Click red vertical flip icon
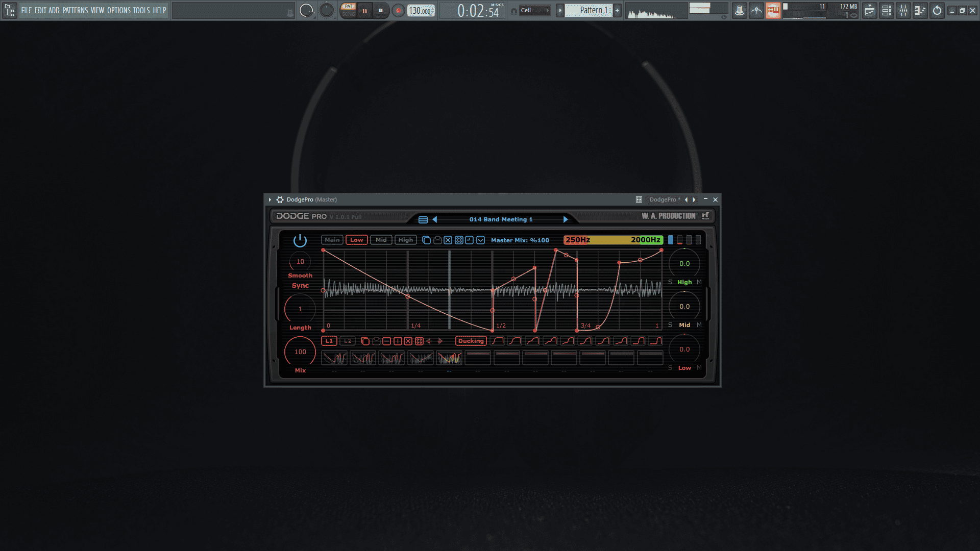 398,341
